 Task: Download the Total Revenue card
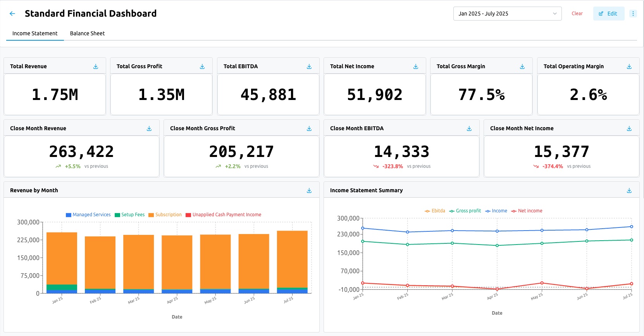click(96, 67)
